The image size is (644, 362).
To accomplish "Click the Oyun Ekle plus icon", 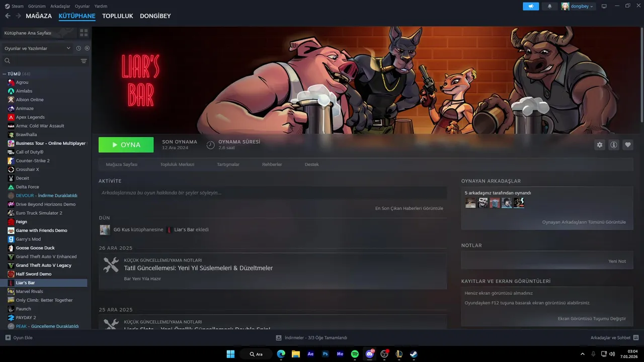I will (x=8, y=337).
